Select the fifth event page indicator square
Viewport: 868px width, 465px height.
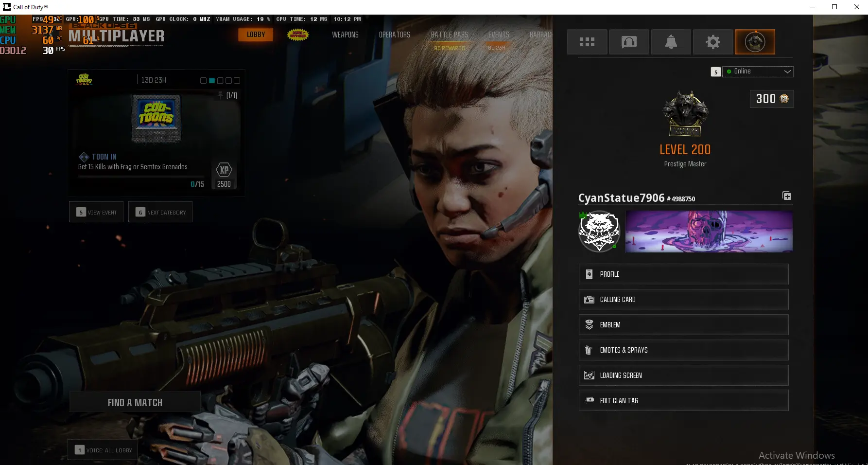point(237,80)
